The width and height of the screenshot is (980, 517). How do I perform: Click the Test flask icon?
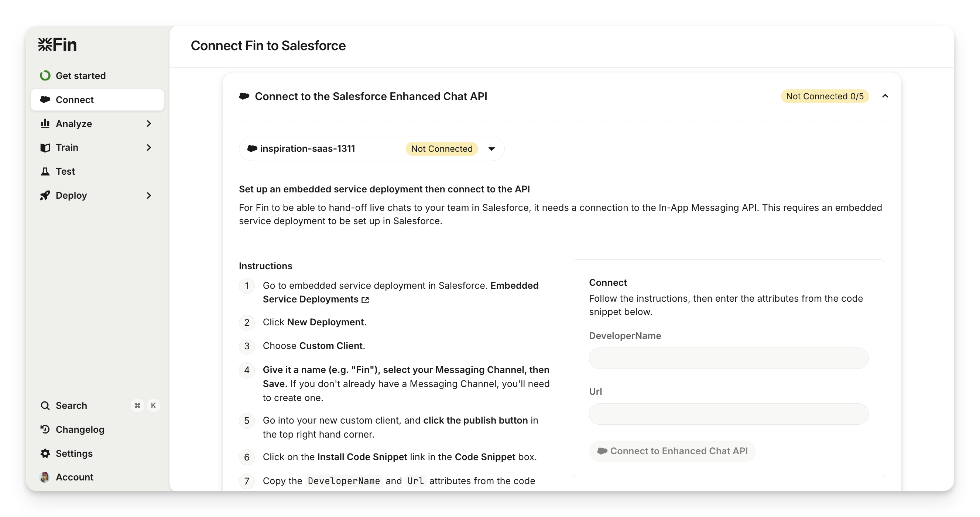pos(45,172)
